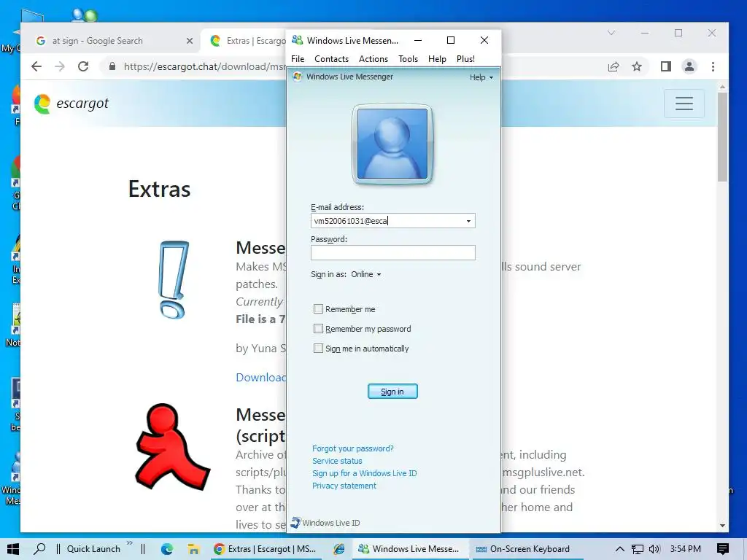Reload the page in Chrome
Viewport: 747px width, 560px height.
pyautogui.click(x=83, y=66)
